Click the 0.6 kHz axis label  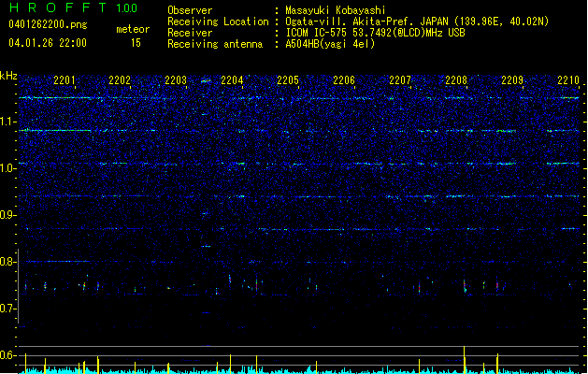pos(7,355)
